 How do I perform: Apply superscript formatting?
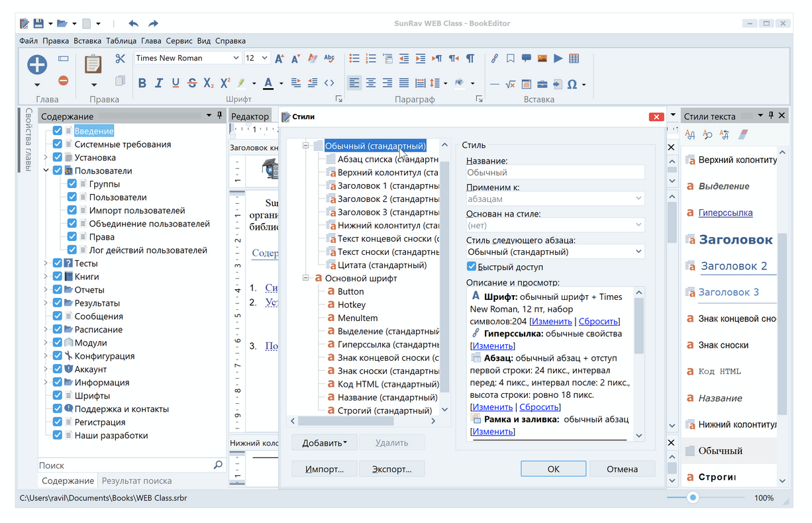tap(225, 83)
